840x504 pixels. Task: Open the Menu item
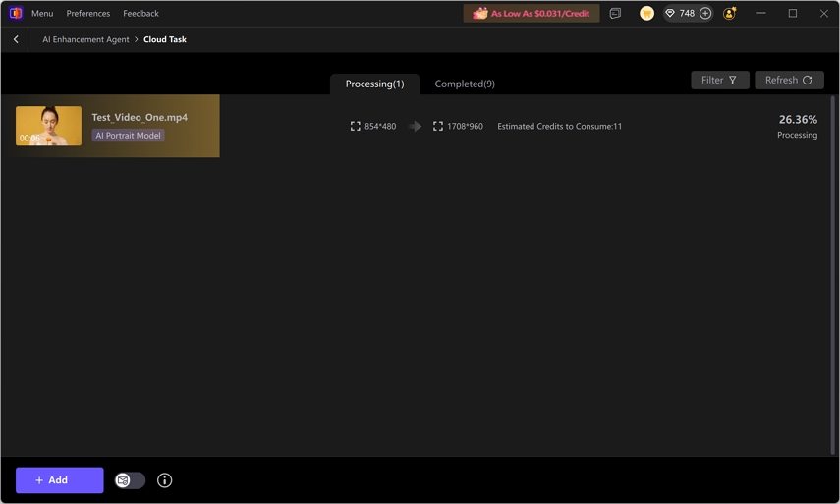click(x=42, y=14)
